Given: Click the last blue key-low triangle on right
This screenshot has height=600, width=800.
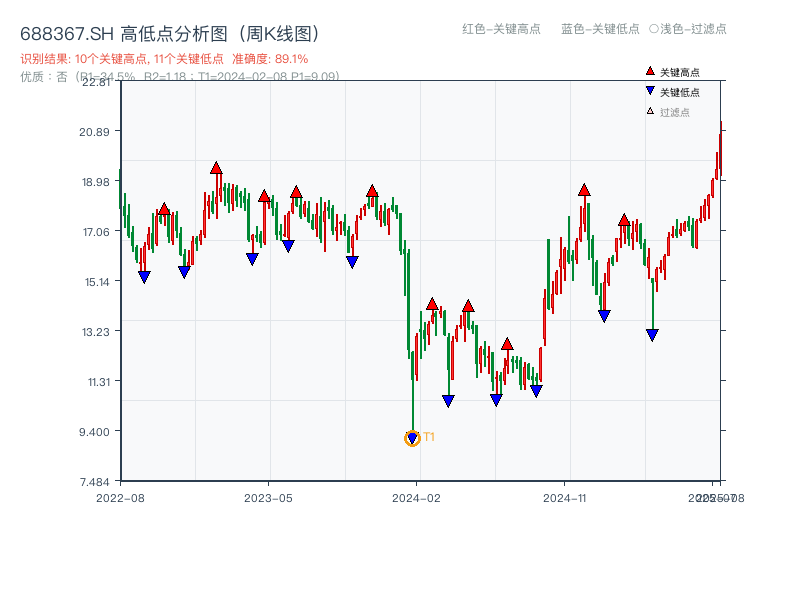Looking at the screenshot, I should tap(652, 335).
